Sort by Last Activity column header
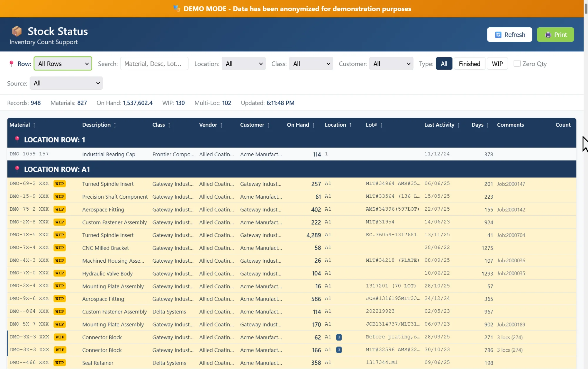Image resolution: width=588 pixels, height=369 pixels. (x=439, y=125)
